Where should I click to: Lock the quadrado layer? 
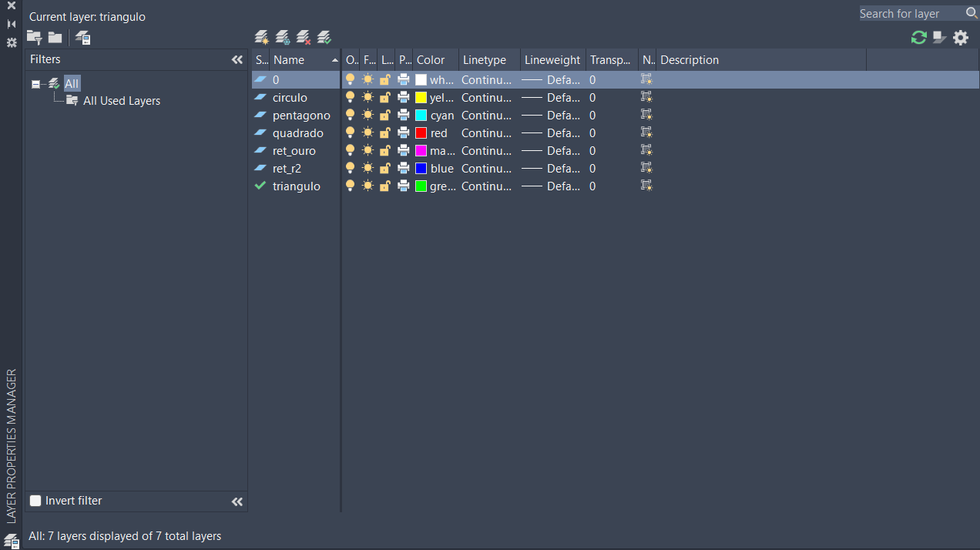click(x=384, y=132)
